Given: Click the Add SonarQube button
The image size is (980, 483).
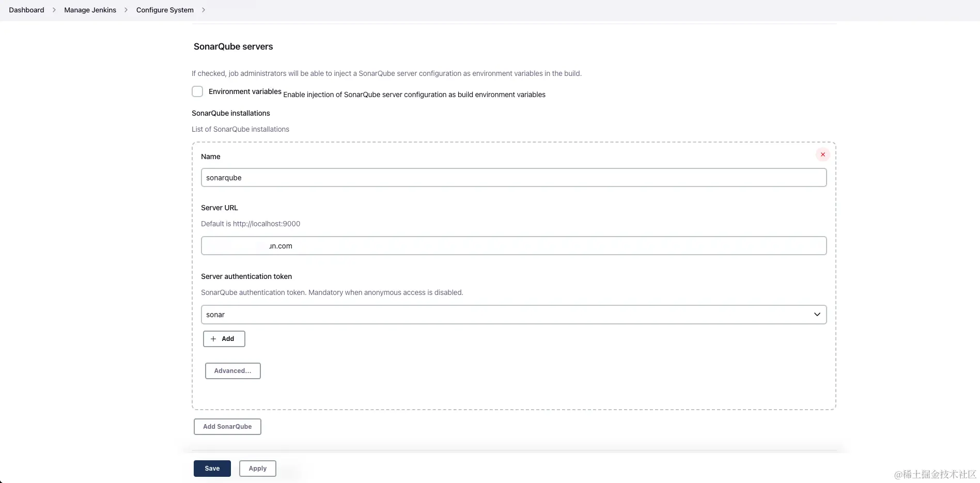Looking at the screenshot, I should [x=227, y=427].
